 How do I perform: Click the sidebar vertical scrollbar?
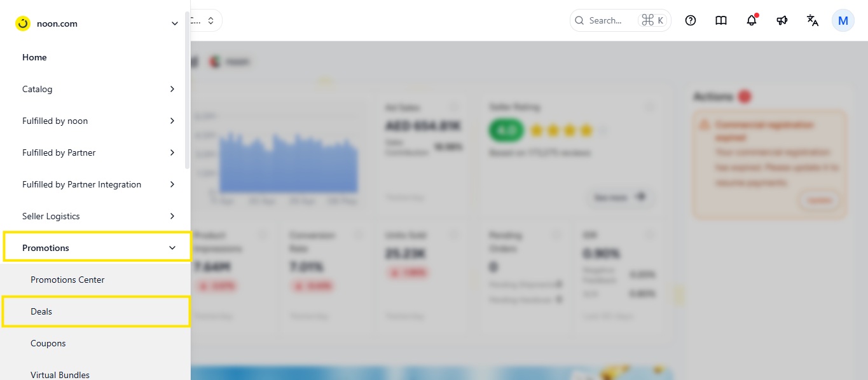click(187, 90)
